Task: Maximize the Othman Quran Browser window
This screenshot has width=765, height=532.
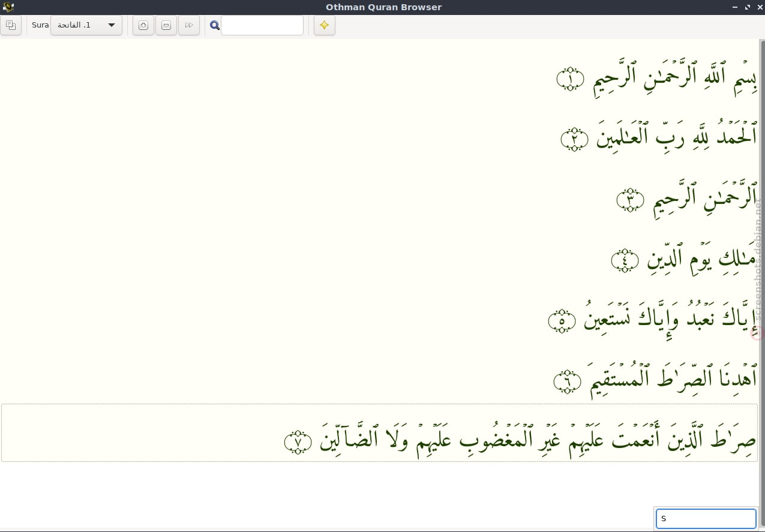Action: coord(747,7)
